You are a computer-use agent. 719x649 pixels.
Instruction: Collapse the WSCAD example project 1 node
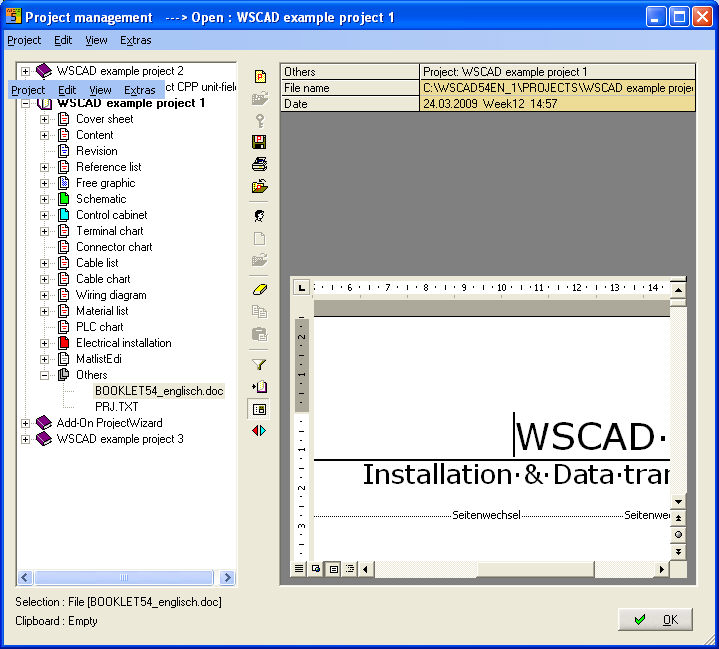click(26, 104)
